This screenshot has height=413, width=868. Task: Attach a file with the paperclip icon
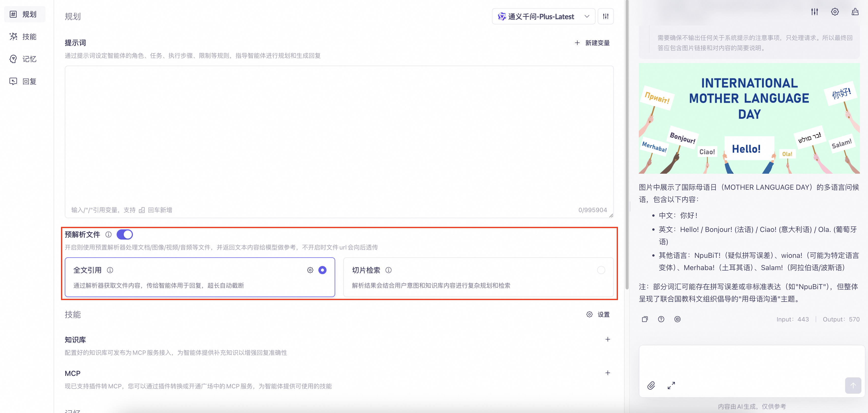pos(651,385)
